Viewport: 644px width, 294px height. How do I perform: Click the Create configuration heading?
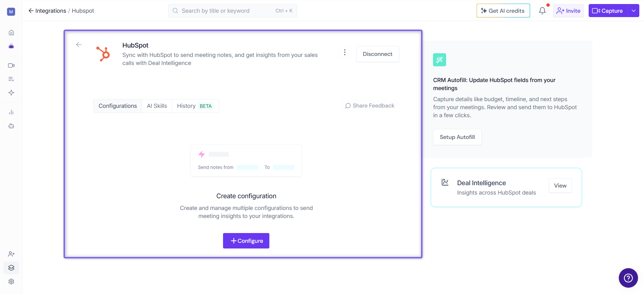(246, 196)
